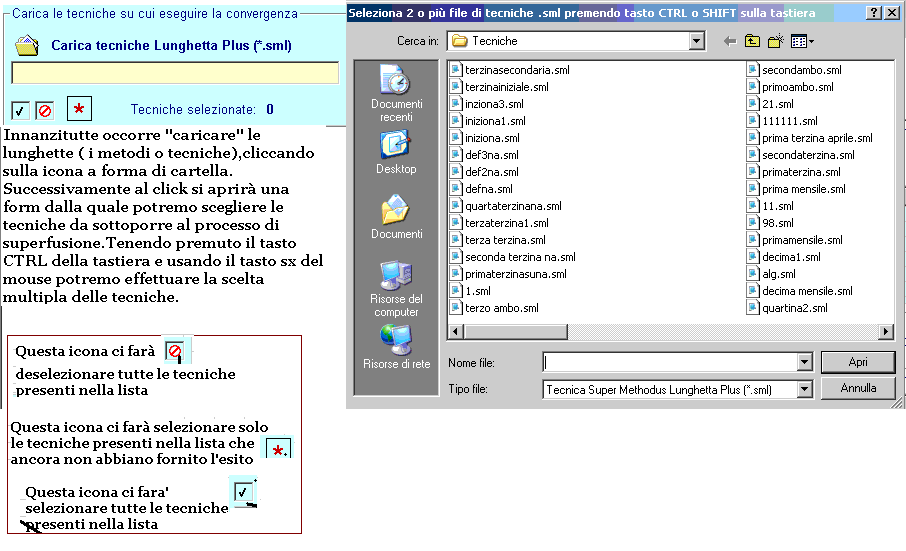Click the back arrow in the file dialog toolbar
The height and width of the screenshot is (551, 906).
click(730, 41)
